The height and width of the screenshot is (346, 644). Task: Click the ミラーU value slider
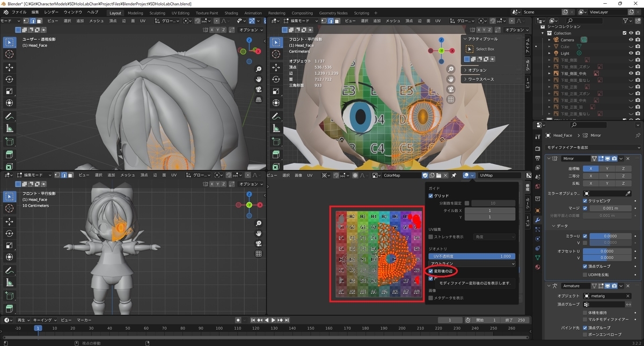click(610, 236)
